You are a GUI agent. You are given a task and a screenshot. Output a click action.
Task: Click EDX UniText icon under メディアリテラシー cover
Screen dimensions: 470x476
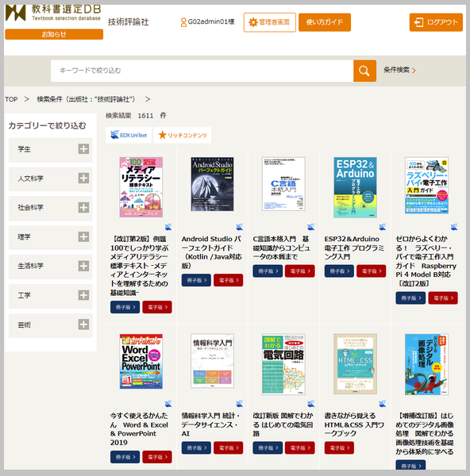point(168,227)
